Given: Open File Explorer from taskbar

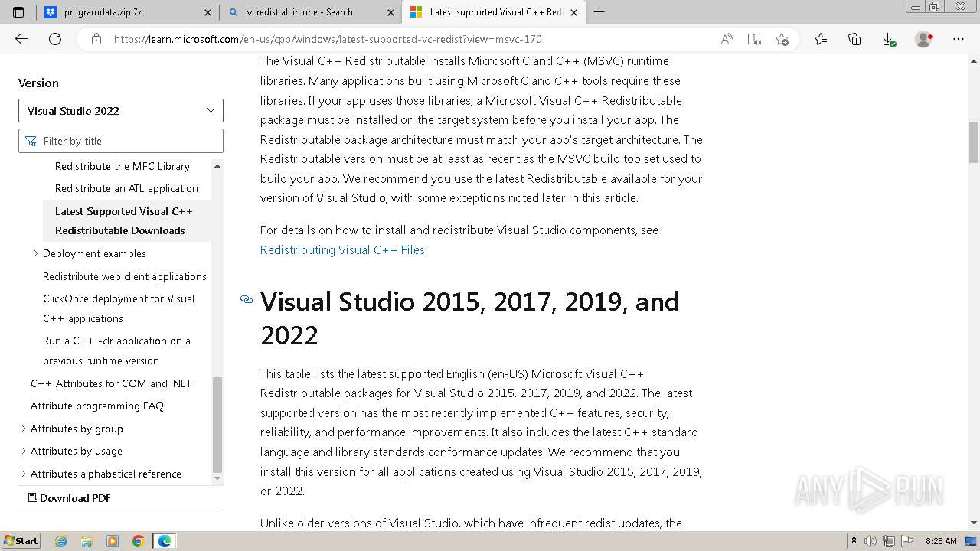Looking at the screenshot, I should coord(87,541).
